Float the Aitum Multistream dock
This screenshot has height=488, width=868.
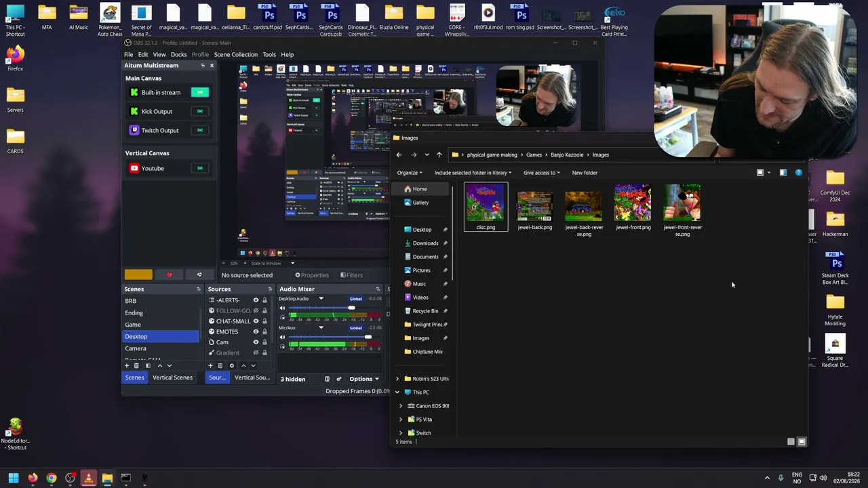(x=202, y=65)
